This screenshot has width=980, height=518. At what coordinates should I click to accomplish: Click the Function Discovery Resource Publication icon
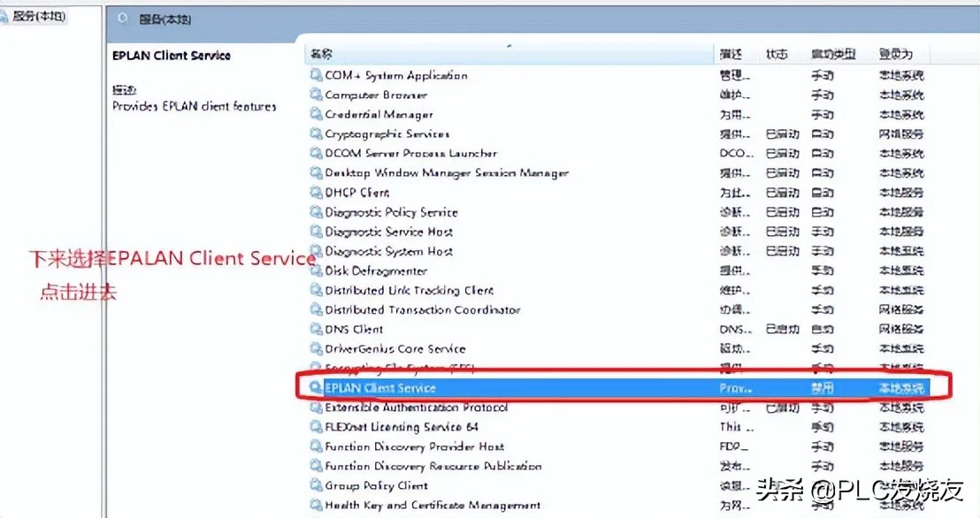pos(317,466)
